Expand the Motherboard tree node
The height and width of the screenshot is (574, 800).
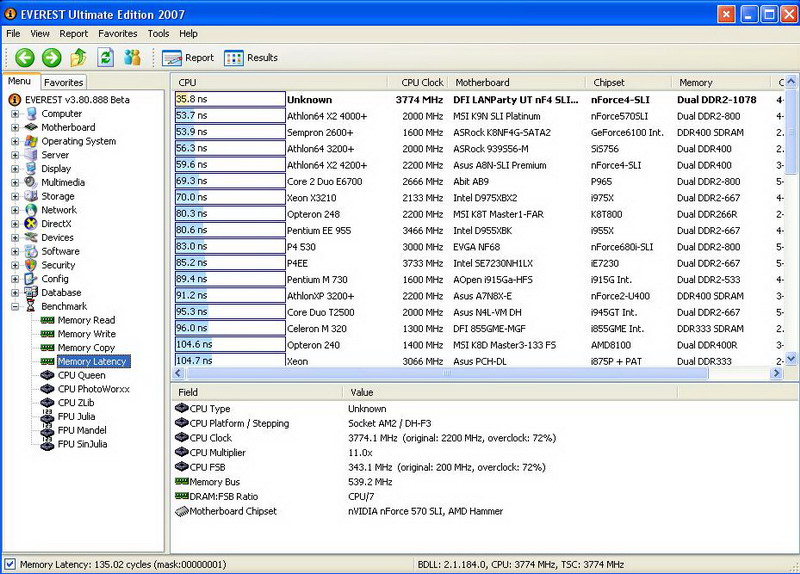(x=15, y=128)
